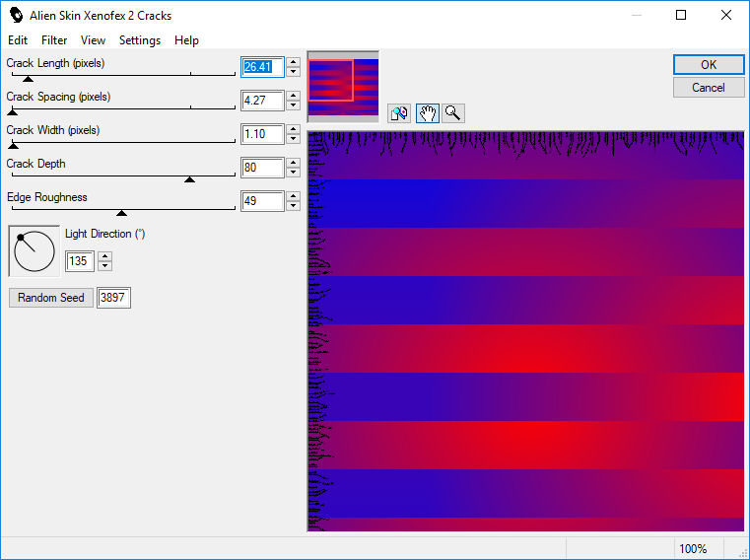The image size is (750, 560).
Task: Increase Crack Width with up arrow
Action: pos(294,129)
